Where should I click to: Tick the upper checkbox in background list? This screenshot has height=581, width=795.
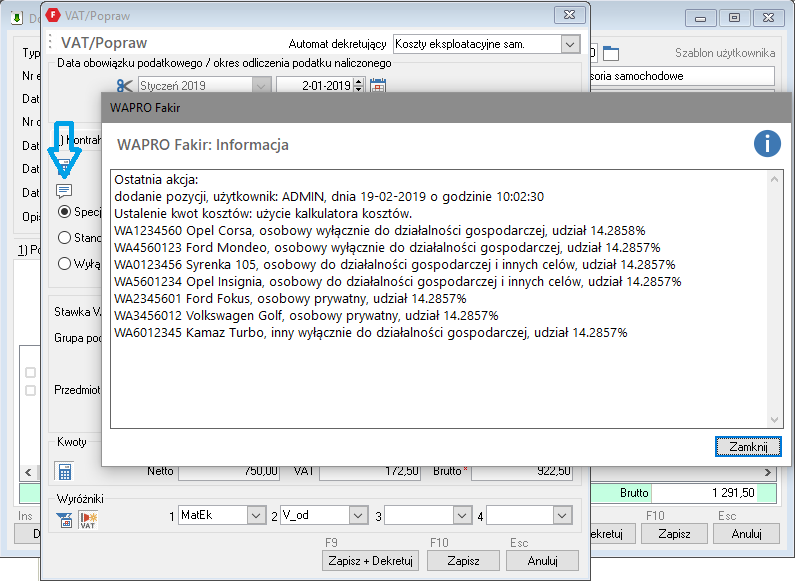pyautogui.click(x=30, y=373)
